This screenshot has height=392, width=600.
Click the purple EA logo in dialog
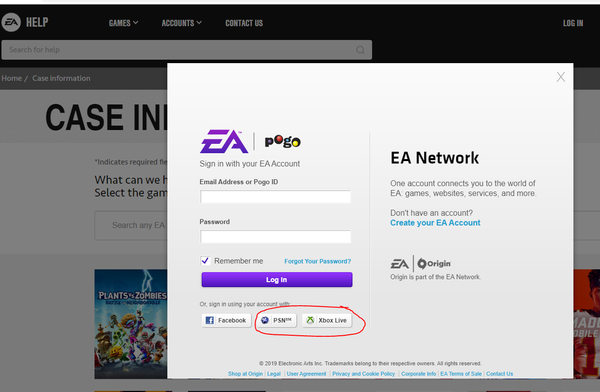(x=224, y=141)
